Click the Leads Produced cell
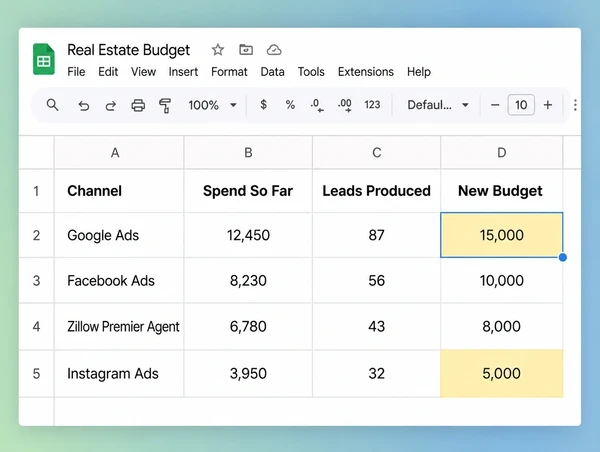This screenshot has height=452, width=600. click(377, 191)
